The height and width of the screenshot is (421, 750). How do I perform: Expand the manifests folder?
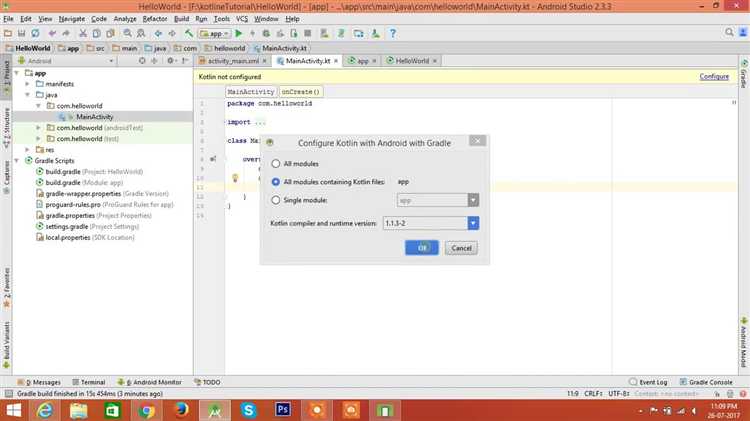pos(28,84)
